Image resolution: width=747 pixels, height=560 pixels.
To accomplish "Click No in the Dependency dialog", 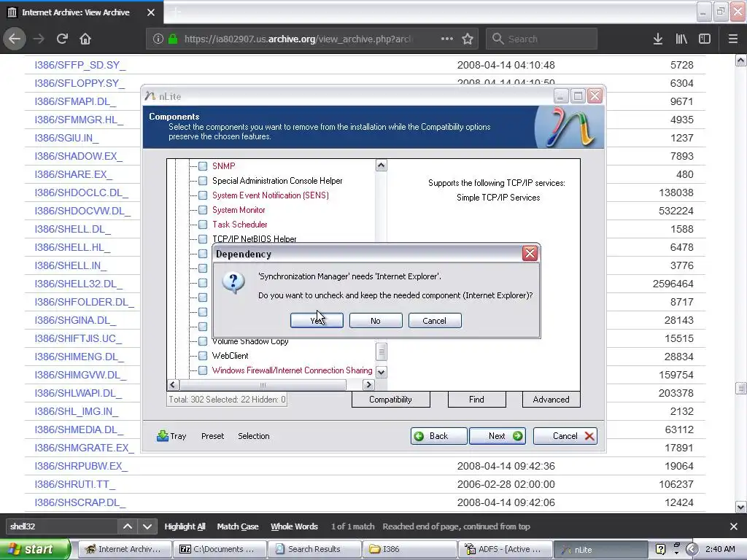I will pyautogui.click(x=376, y=321).
